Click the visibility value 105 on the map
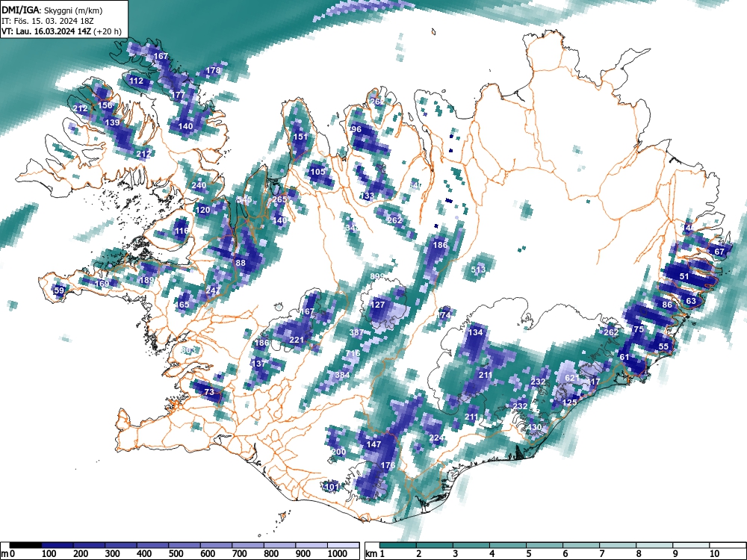The height and width of the screenshot is (560, 747). pyautogui.click(x=317, y=172)
